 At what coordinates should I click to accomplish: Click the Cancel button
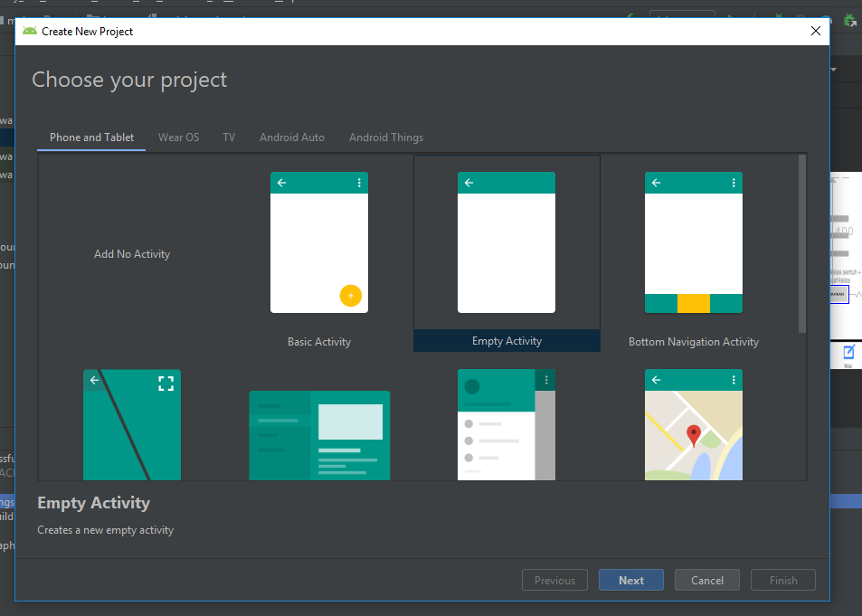click(x=707, y=580)
